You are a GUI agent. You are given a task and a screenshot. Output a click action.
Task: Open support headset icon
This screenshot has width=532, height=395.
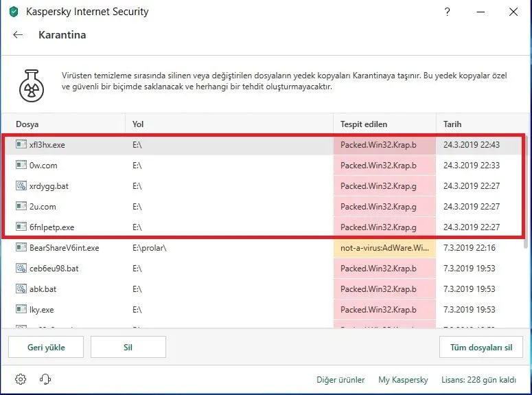coord(45,379)
